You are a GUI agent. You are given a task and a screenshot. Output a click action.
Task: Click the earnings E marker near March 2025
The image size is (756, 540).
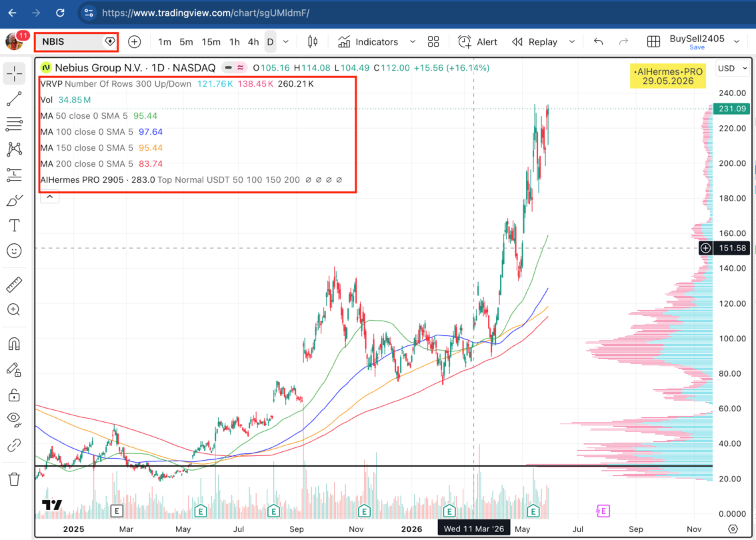click(117, 511)
